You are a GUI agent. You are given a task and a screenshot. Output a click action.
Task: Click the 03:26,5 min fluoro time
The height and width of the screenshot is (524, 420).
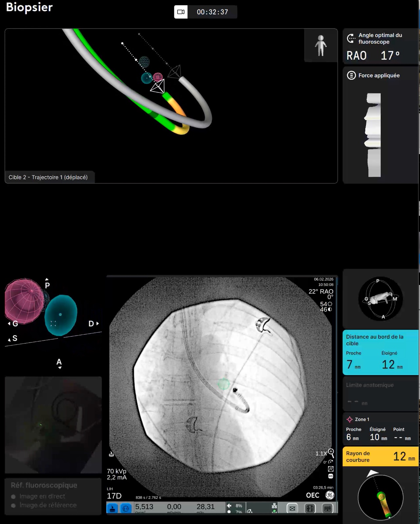pyautogui.click(x=323, y=488)
